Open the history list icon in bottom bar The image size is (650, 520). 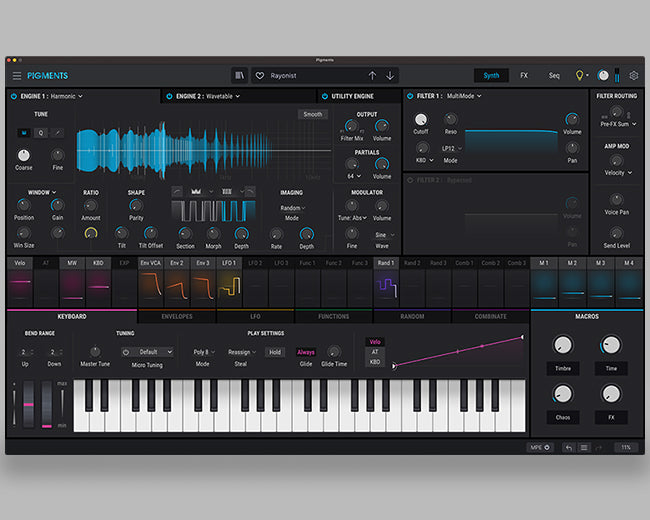tap(584, 447)
